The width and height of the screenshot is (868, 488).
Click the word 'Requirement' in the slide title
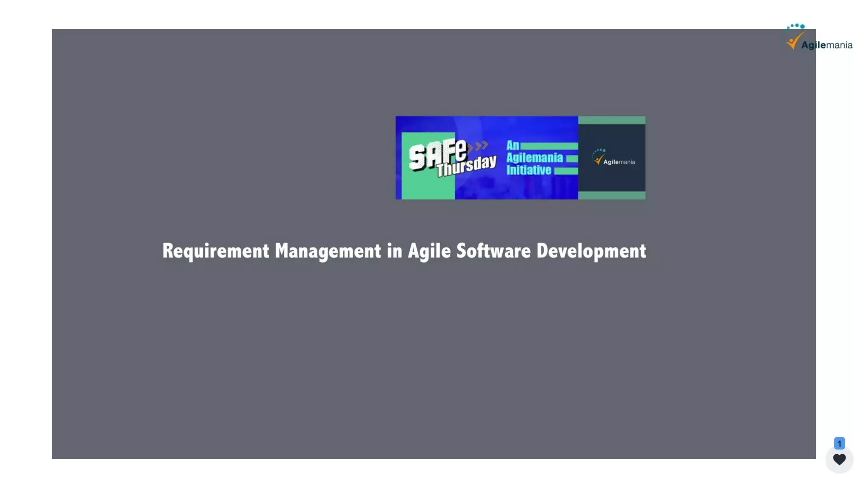[x=216, y=251]
